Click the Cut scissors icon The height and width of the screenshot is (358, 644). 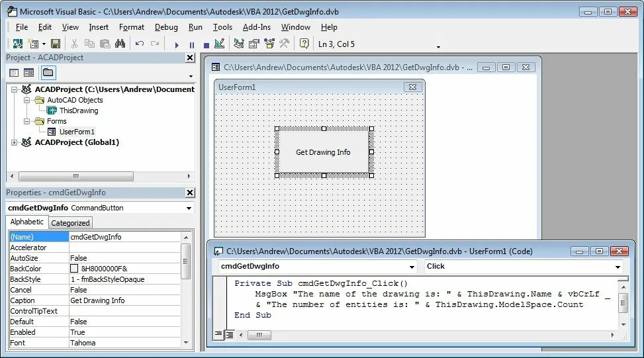tap(74, 44)
